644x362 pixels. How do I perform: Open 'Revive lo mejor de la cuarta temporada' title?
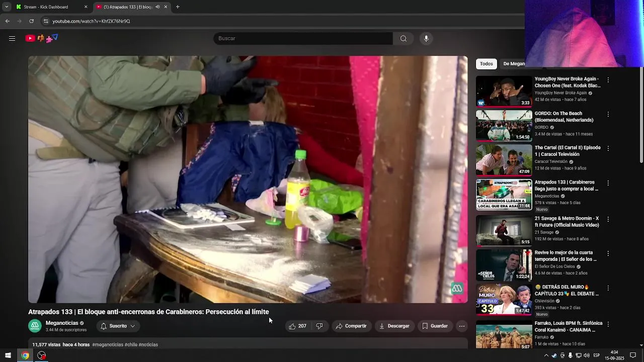[566, 256]
